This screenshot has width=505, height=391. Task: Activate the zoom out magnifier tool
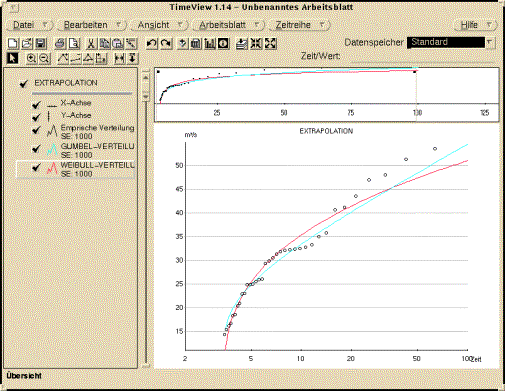[44, 59]
